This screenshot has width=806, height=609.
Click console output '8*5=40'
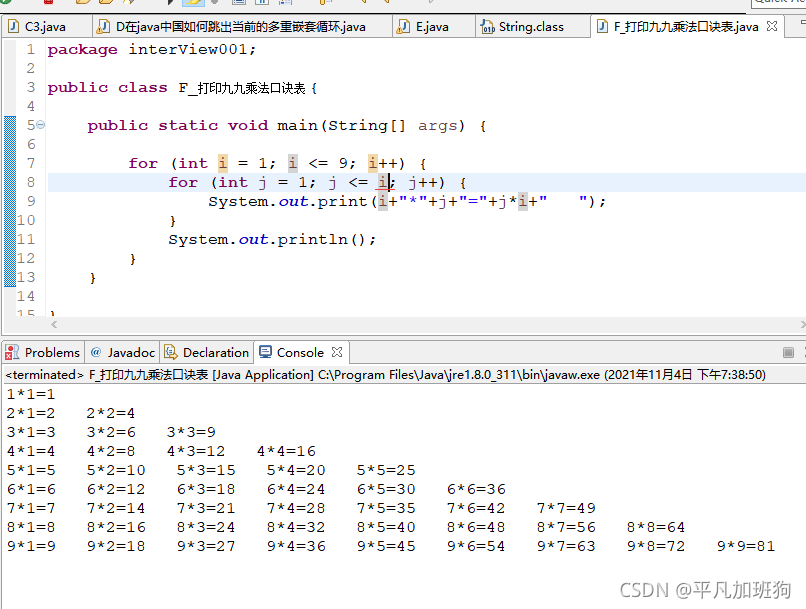386,527
